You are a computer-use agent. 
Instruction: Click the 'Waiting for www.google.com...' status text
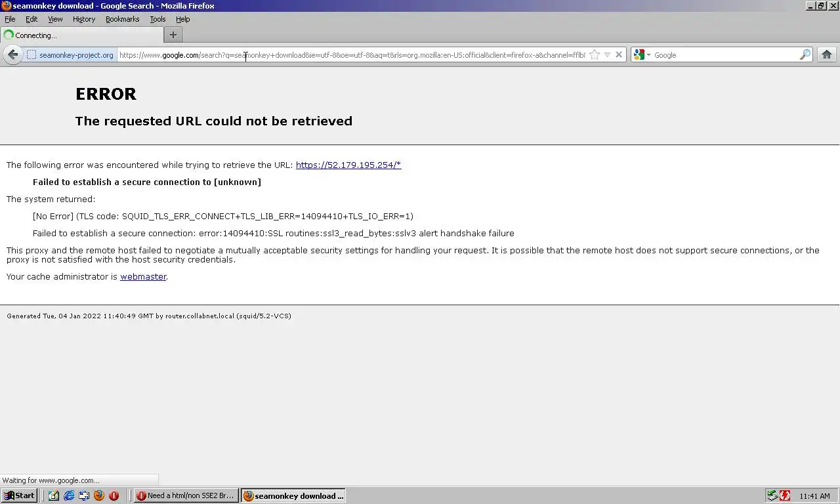pos(51,480)
